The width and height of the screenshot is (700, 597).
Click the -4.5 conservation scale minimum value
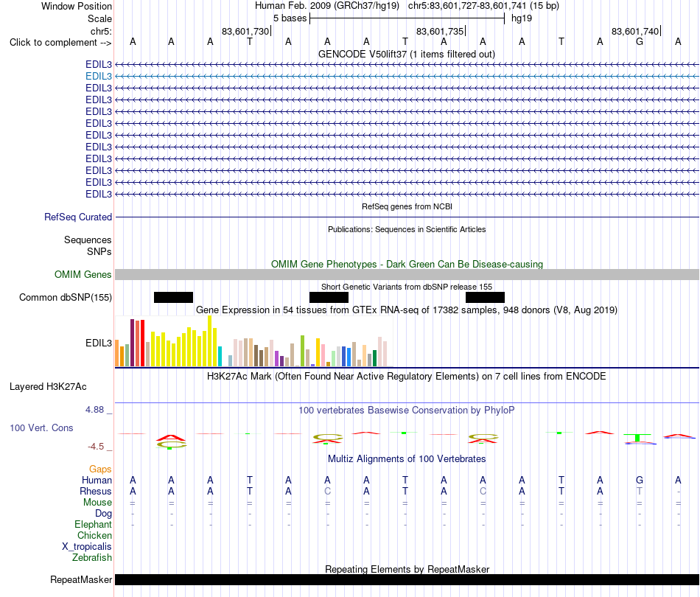point(96,446)
